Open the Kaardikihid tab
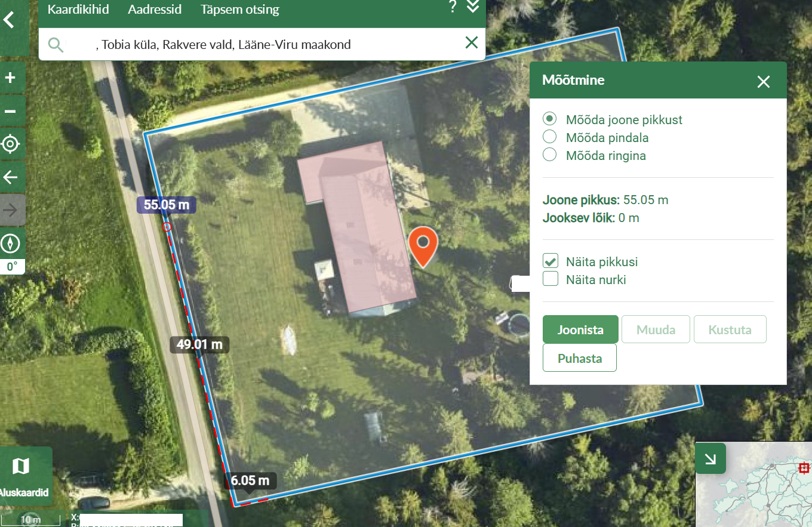 point(78,10)
